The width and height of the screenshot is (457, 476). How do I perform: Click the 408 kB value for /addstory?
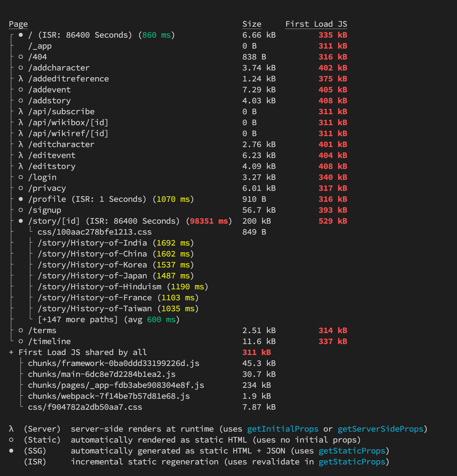tap(333, 100)
